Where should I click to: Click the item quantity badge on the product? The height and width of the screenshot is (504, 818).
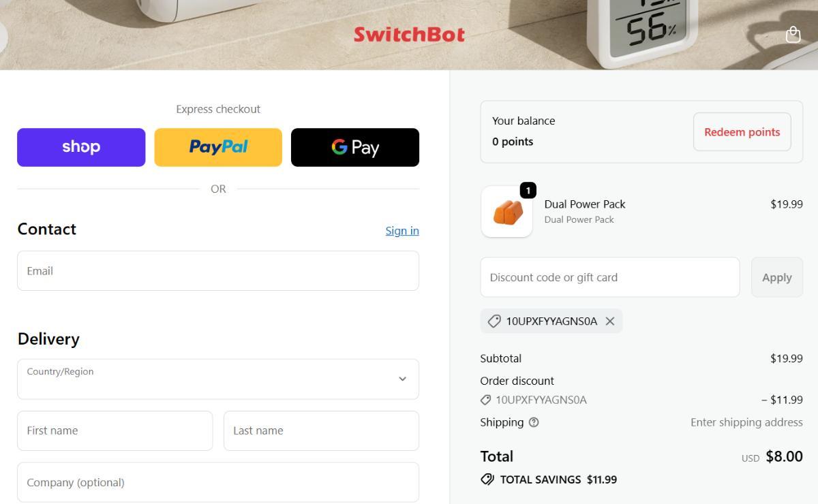tap(528, 191)
